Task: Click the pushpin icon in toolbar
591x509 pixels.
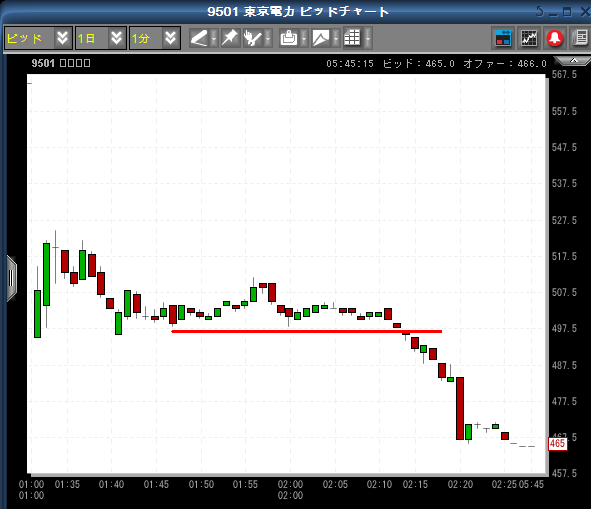Action: pos(230,38)
